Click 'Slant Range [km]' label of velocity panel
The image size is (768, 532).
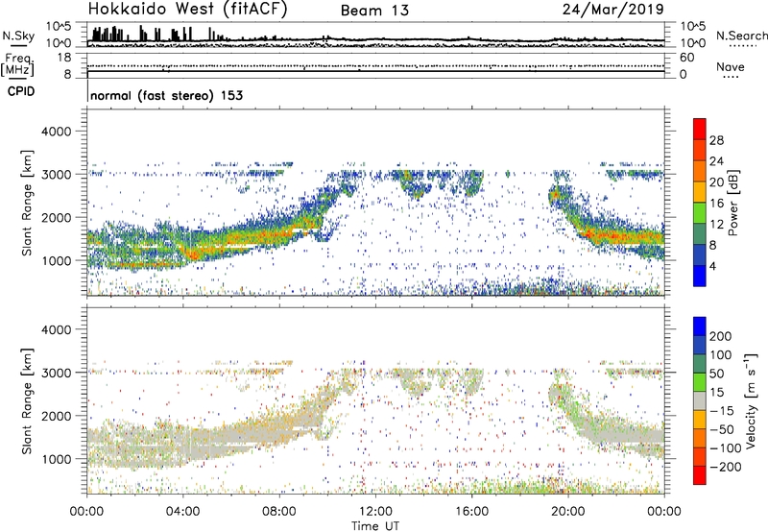(x=27, y=401)
